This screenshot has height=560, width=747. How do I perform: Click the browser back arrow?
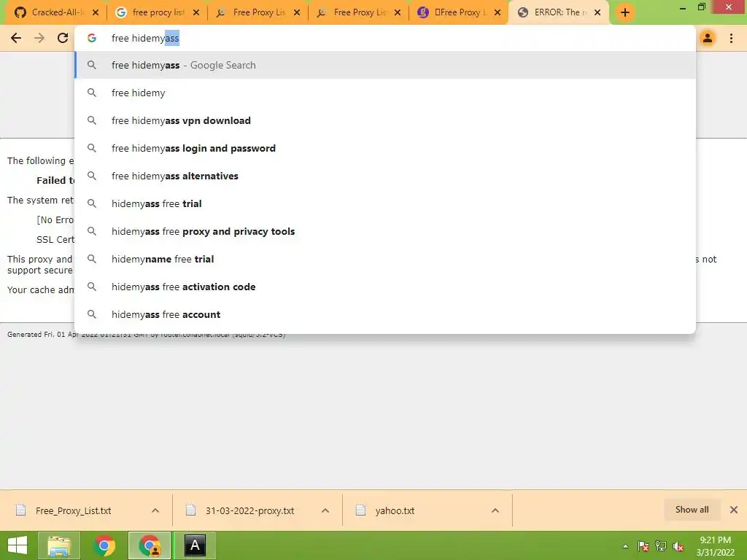tap(16, 38)
